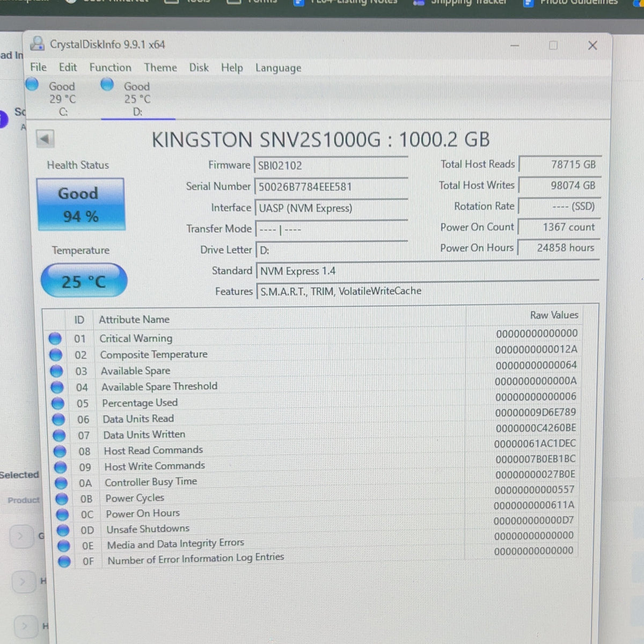
Task: Select the Composite Temperature attribute name
Action: point(153,354)
